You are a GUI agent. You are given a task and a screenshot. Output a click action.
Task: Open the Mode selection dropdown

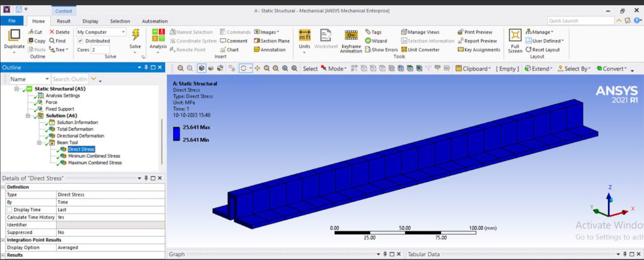334,69
